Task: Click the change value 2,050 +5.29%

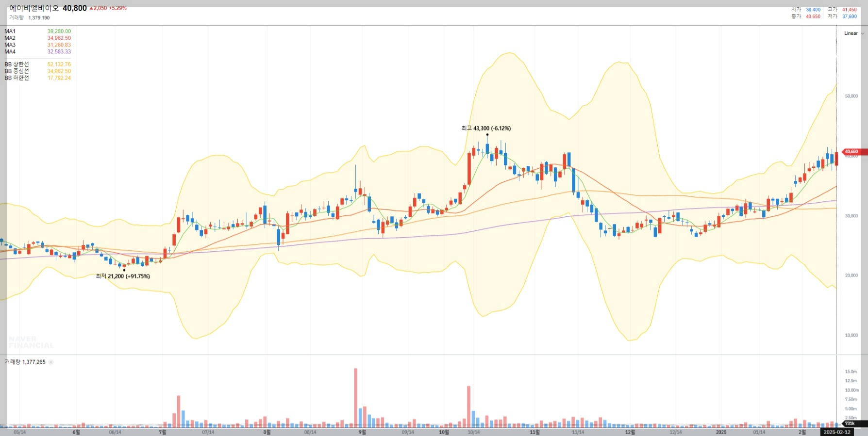Action: (108, 8)
